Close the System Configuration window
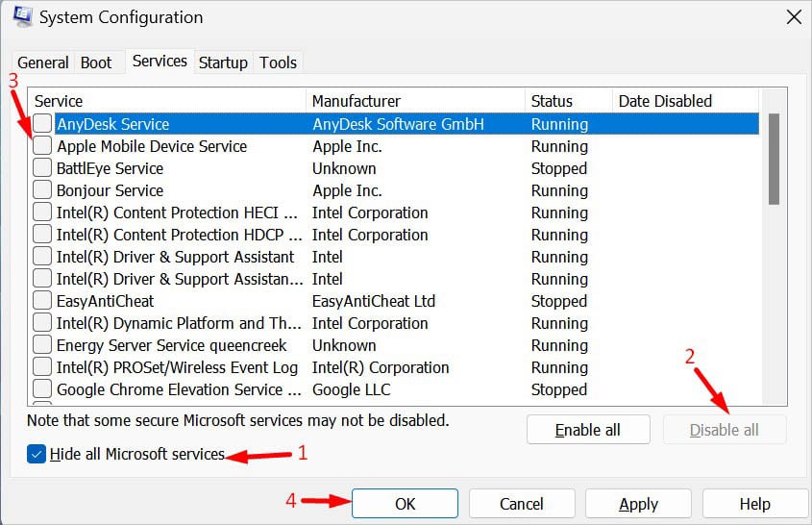 (x=794, y=16)
